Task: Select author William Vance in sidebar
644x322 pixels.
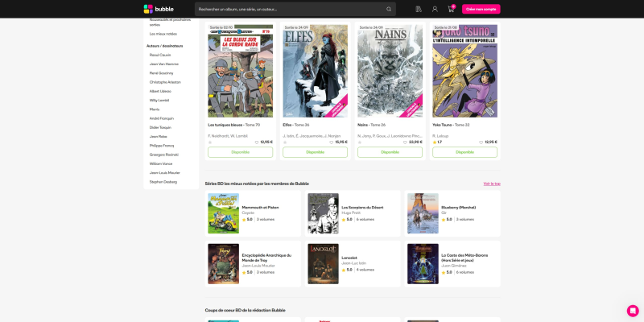Action: [x=160, y=163]
